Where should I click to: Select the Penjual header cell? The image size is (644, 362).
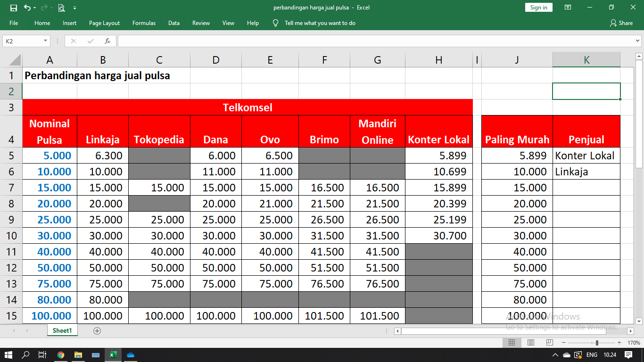tap(586, 132)
